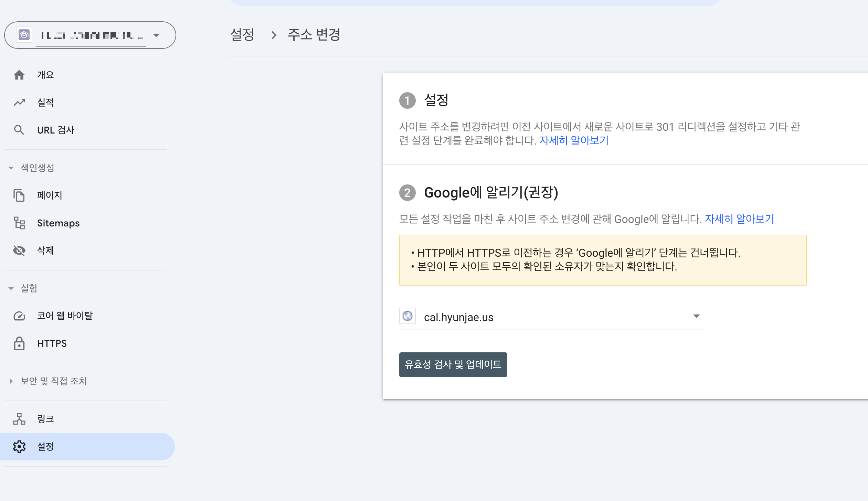Viewport: 868px width, 501px height.
Task: Select the 주소 변경 breadcrumb item
Action: (x=314, y=34)
